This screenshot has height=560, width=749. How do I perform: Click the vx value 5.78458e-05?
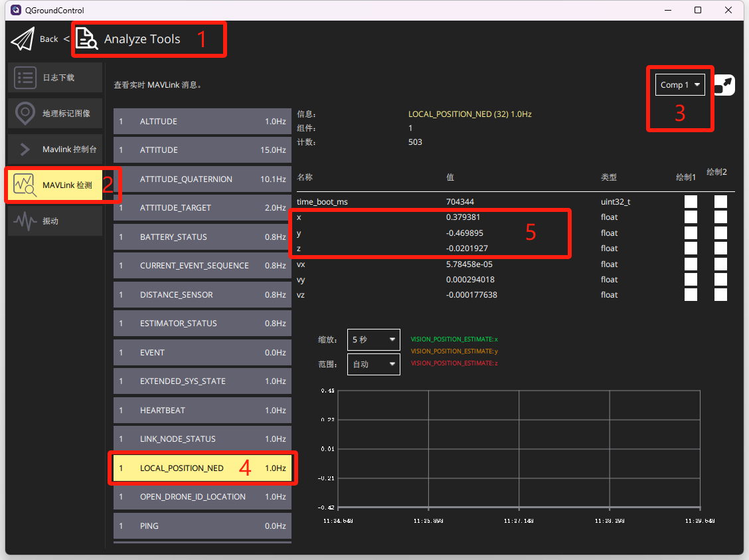(x=469, y=264)
